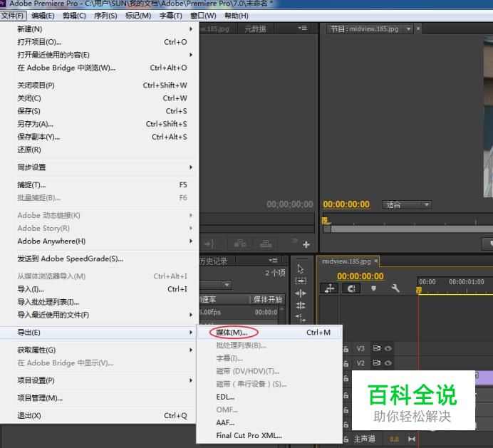Switch to the 元数据 tab
493x448 pixels.
tap(255, 29)
